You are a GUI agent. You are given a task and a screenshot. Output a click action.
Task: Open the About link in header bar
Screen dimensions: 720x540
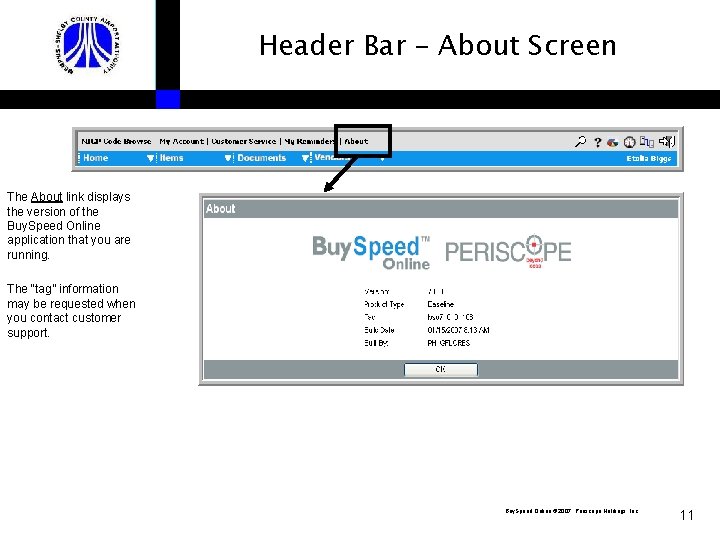[356, 141]
